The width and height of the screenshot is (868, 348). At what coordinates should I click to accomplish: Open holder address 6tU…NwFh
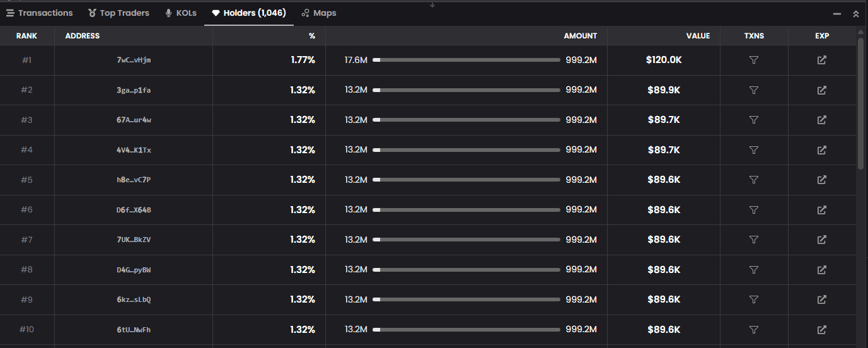pyautogui.click(x=134, y=330)
